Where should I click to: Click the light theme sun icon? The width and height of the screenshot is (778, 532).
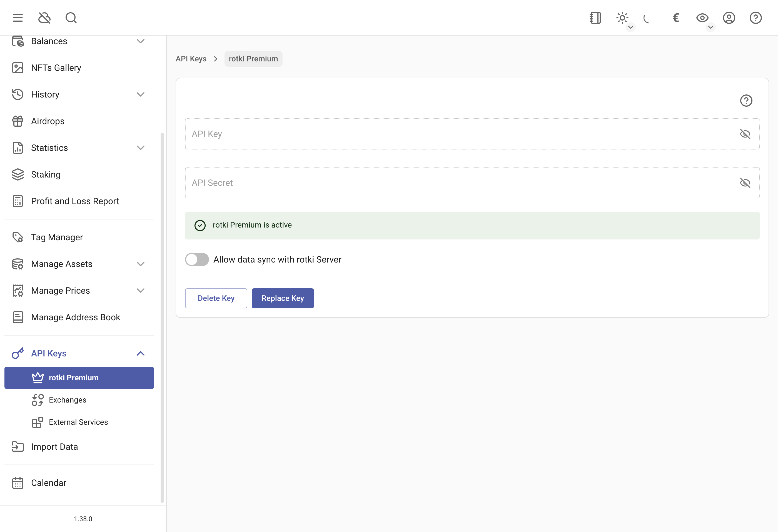pyautogui.click(x=622, y=18)
